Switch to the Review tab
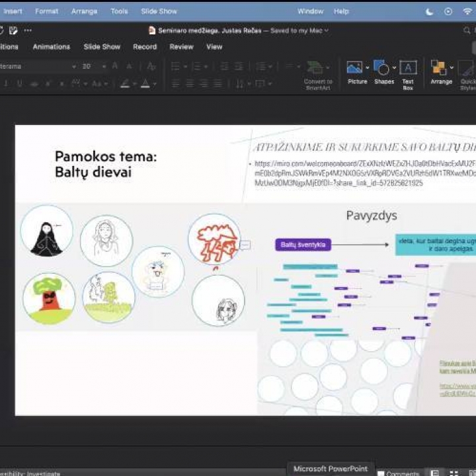This screenshot has height=476, width=476. click(182, 47)
